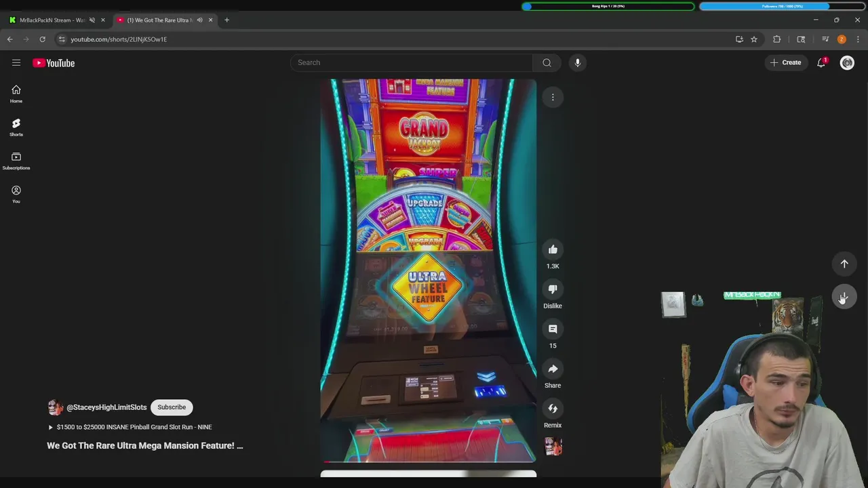The width and height of the screenshot is (868, 488).
Task: Dislike this Short
Action: tap(553, 289)
